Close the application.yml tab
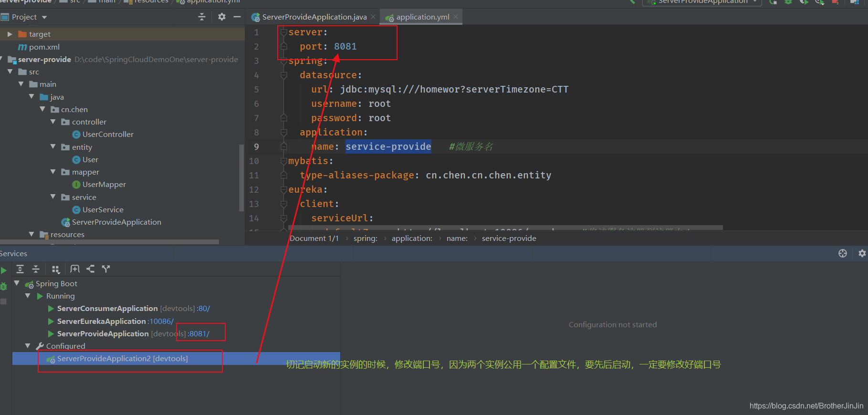The height and width of the screenshot is (415, 868). click(456, 17)
